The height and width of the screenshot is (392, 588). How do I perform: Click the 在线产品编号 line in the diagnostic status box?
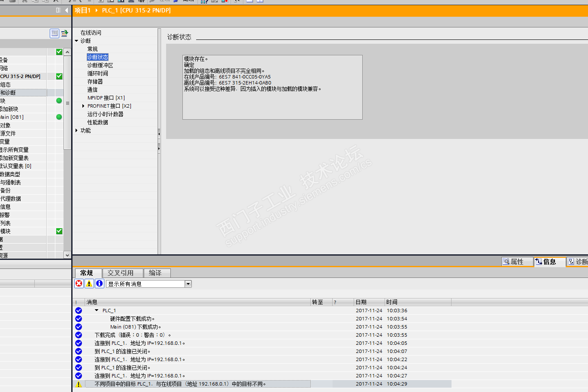click(227, 77)
